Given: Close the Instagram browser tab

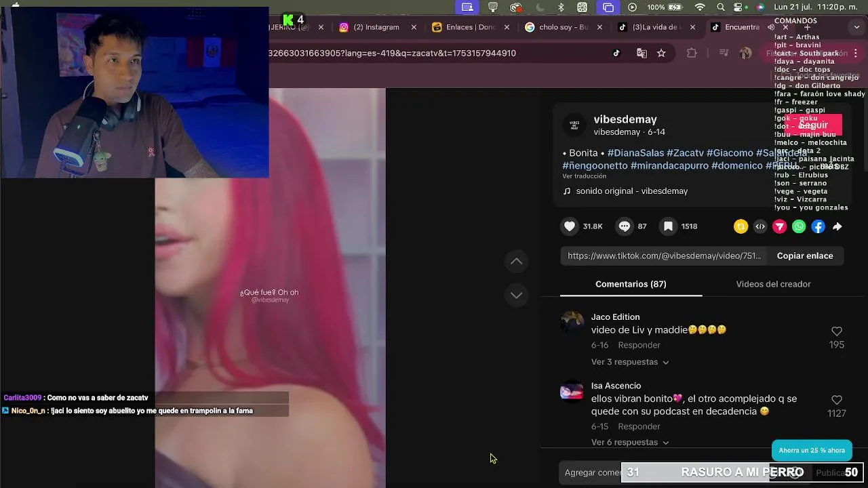Looking at the screenshot, I should 414,27.
